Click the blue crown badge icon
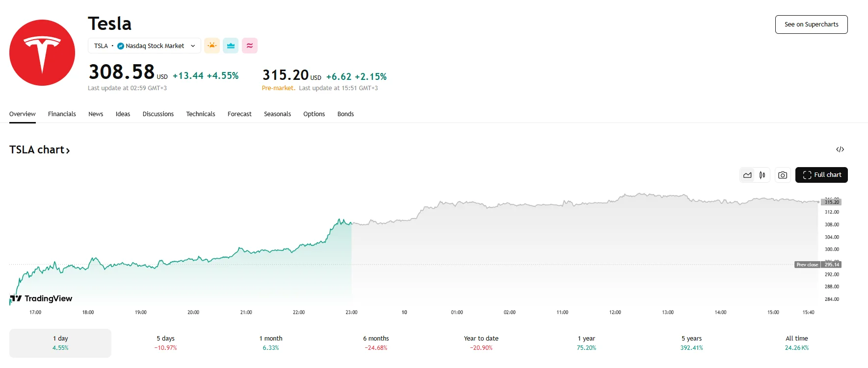 point(231,46)
